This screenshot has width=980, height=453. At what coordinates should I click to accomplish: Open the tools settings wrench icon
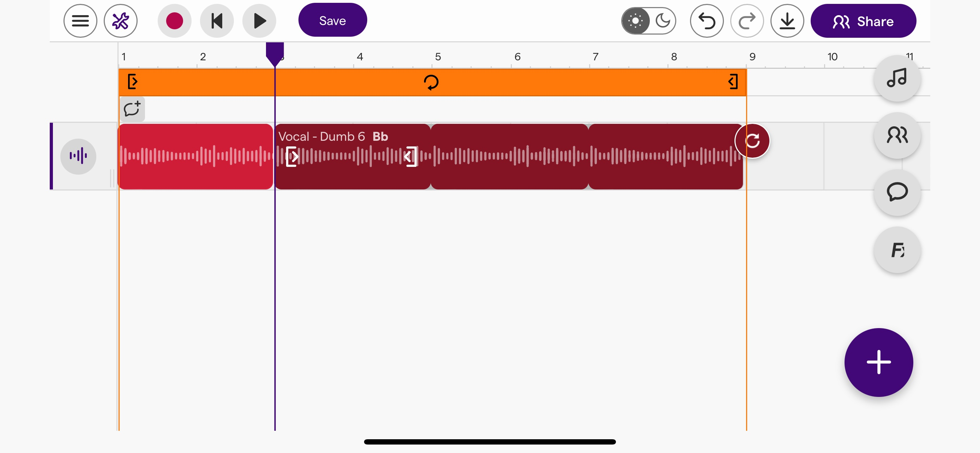121,21
